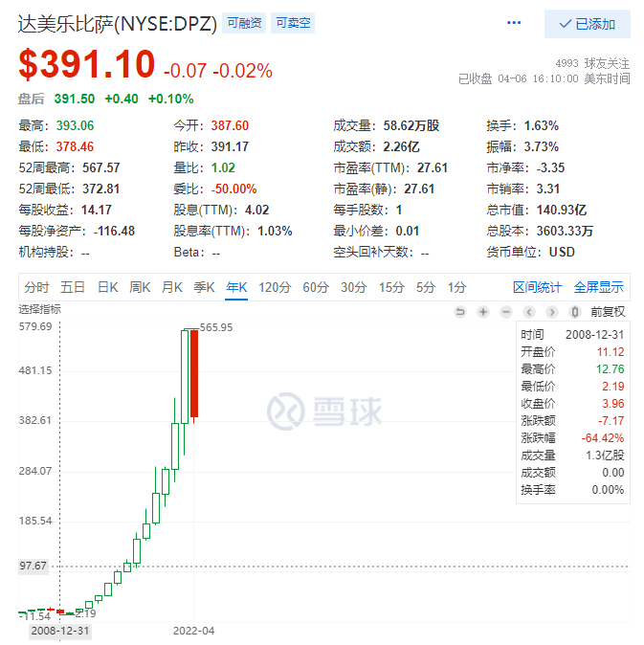Click the 4993 球友关注 follower count
644x645 pixels.
[592, 63]
